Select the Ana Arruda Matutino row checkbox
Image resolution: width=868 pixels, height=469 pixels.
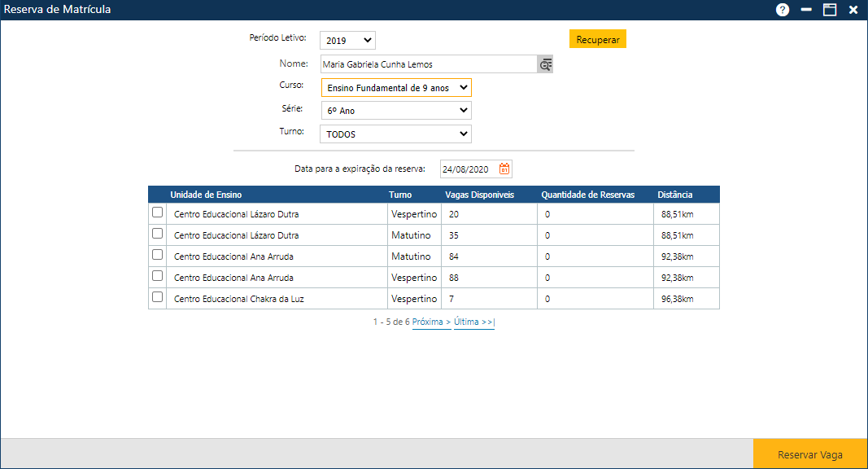pyautogui.click(x=158, y=255)
